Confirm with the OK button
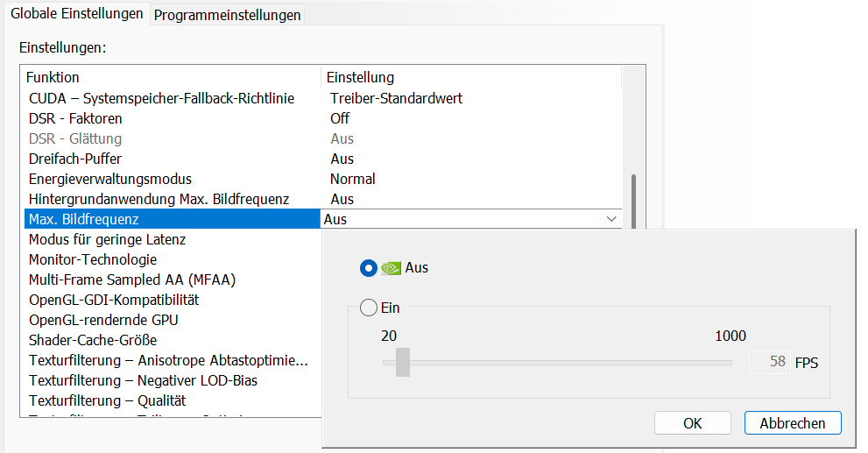 [x=693, y=423]
